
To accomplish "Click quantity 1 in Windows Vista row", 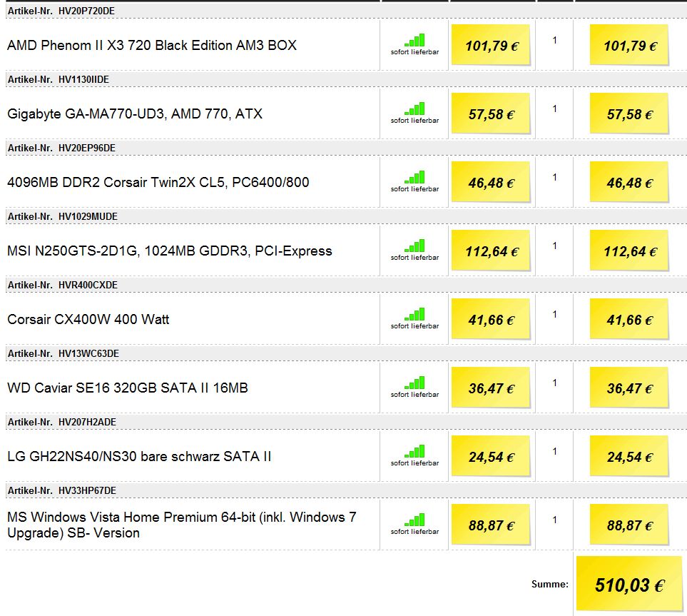I will [x=555, y=520].
